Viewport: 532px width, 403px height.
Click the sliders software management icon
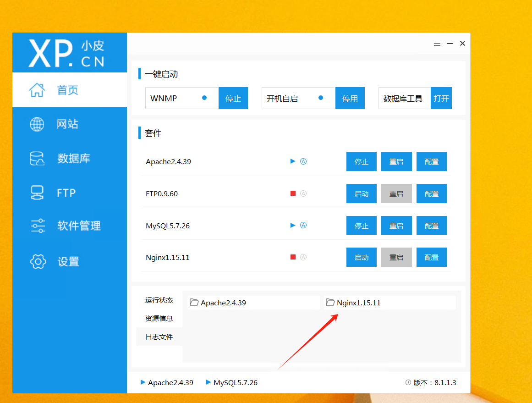coord(38,226)
